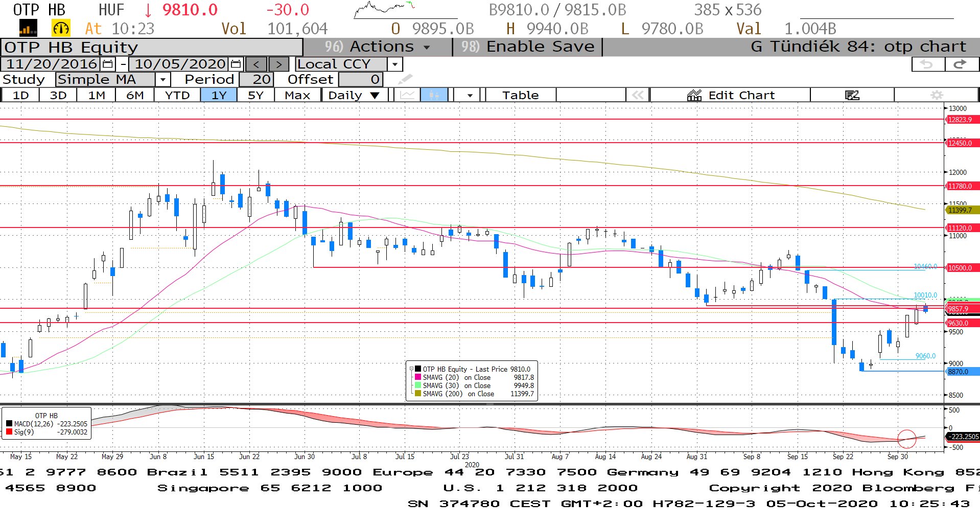Open chart settings gear icon
Image resolution: width=980 pixels, height=524 pixels.
pyautogui.click(x=937, y=95)
